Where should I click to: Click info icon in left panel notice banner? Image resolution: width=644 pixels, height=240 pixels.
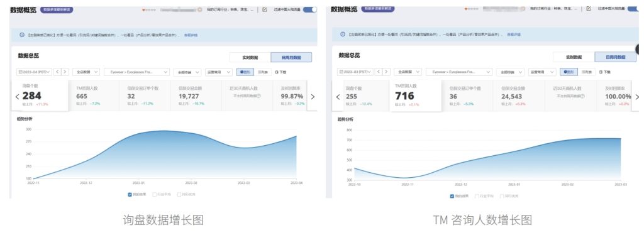(22, 35)
